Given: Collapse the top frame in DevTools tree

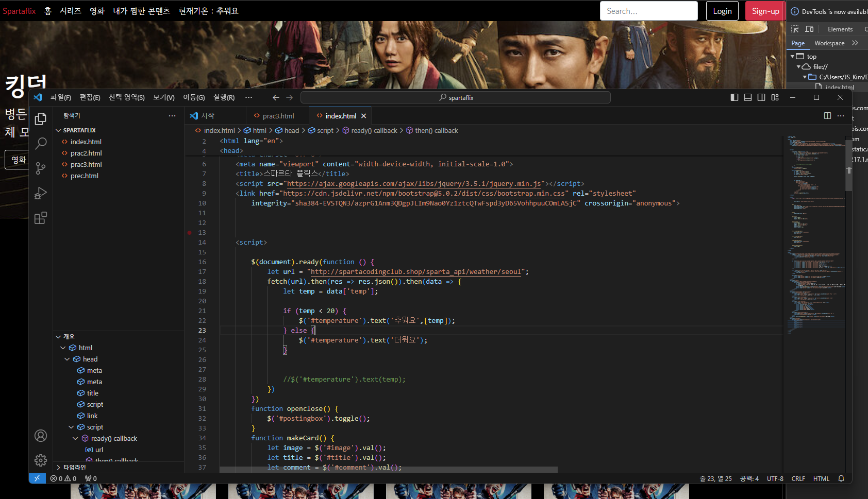Looking at the screenshot, I should [x=792, y=56].
